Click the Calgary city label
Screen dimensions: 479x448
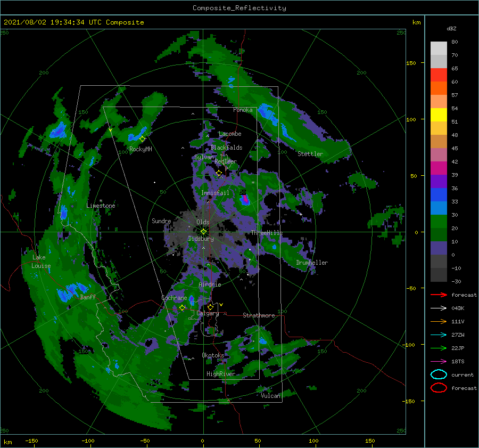(x=208, y=313)
